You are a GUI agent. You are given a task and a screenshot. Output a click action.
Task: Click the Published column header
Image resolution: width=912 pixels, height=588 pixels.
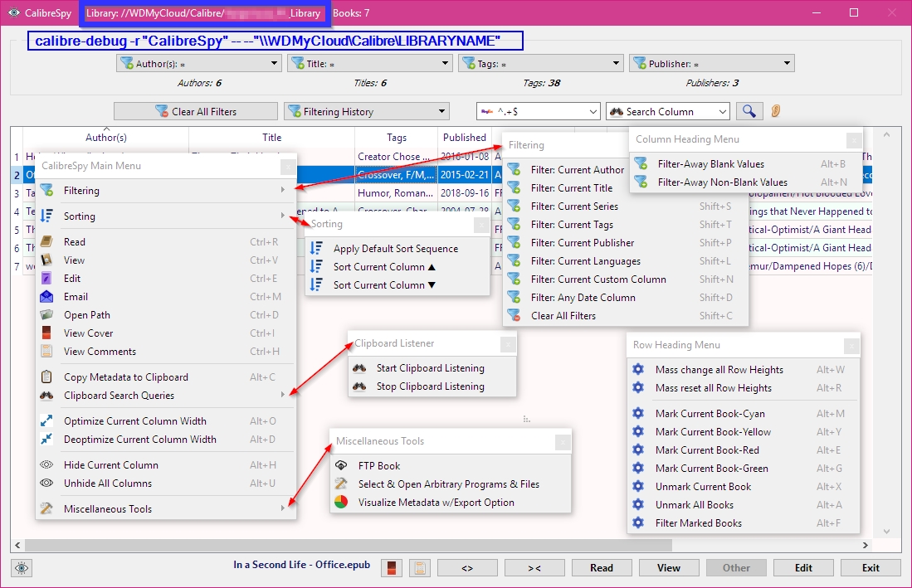click(x=464, y=137)
